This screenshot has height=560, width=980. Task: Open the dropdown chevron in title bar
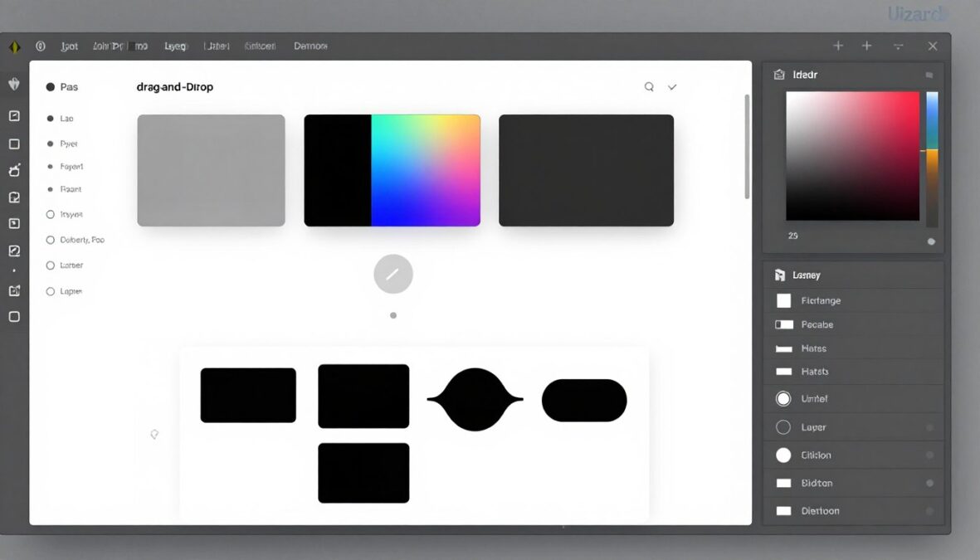coord(898,46)
